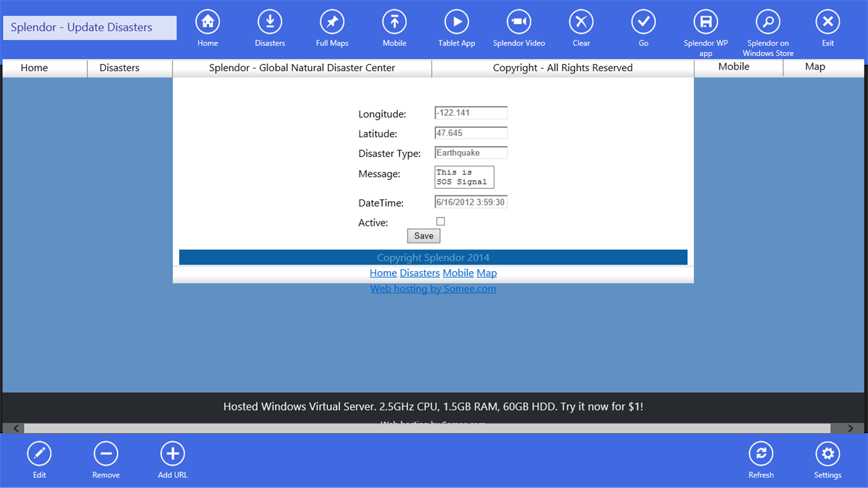Click the Latitude input field
This screenshot has width=868, height=488.
tap(471, 133)
